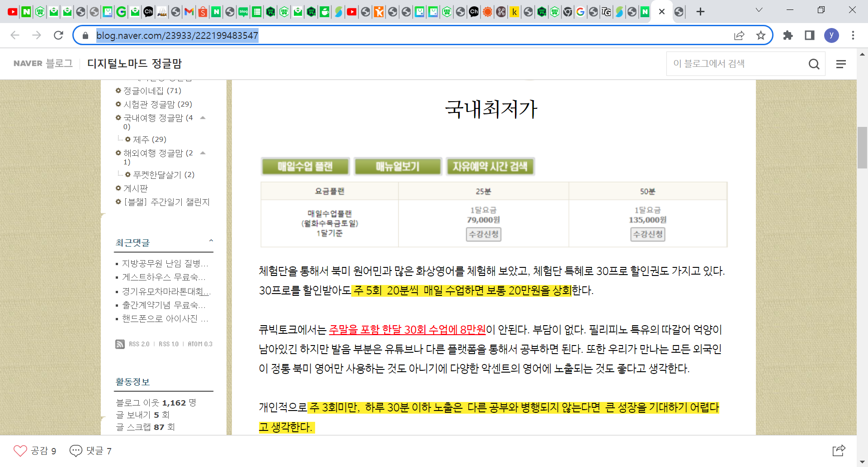
Task: Bookmark this page with the star icon
Action: point(761,35)
